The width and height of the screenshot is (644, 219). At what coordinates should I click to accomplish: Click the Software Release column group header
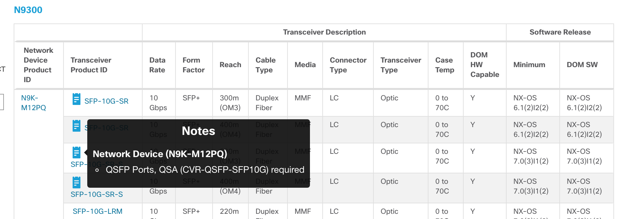point(560,32)
